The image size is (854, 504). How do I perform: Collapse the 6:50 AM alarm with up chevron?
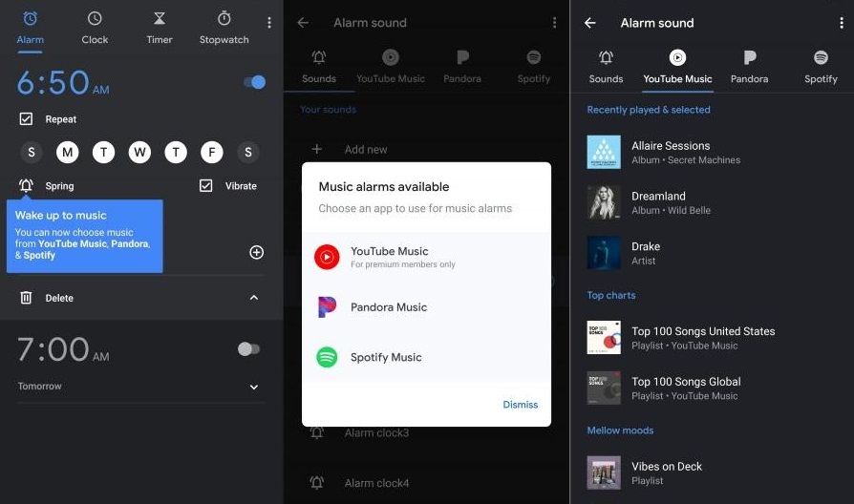[x=254, y=297]
